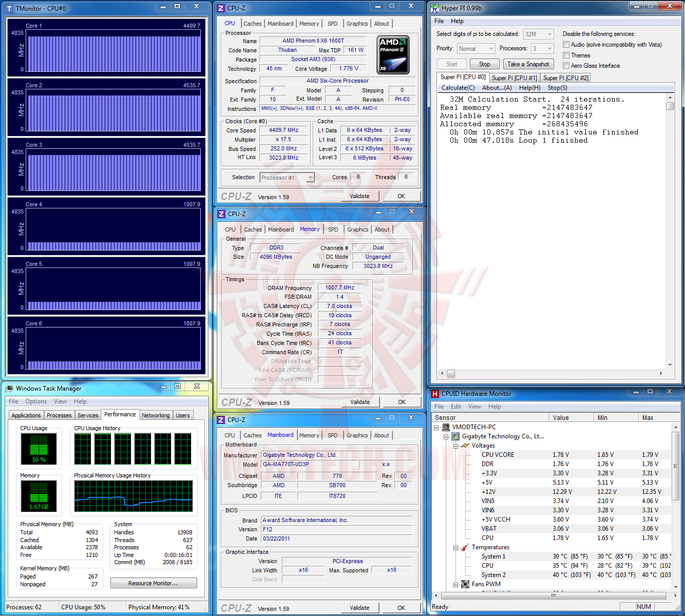Click the Super PI horizontal scrollbar thumb
Screen dimensions: 685x616
tap(451, 374)
